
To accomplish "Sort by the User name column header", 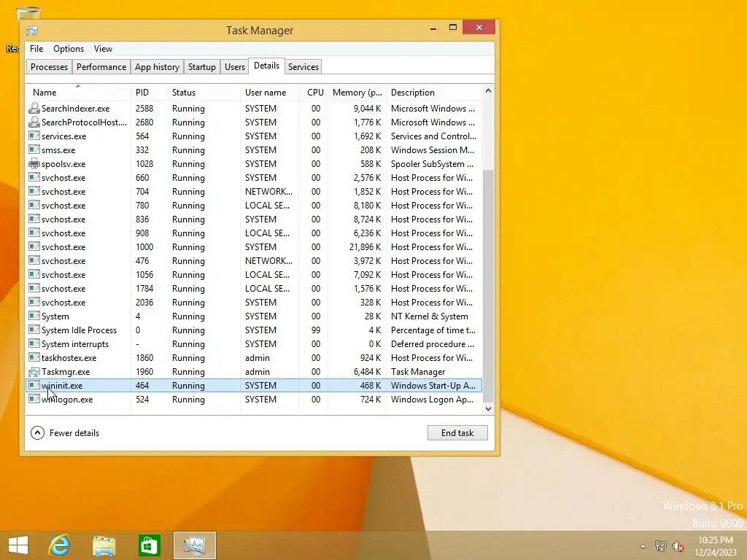I will (269, 93).
